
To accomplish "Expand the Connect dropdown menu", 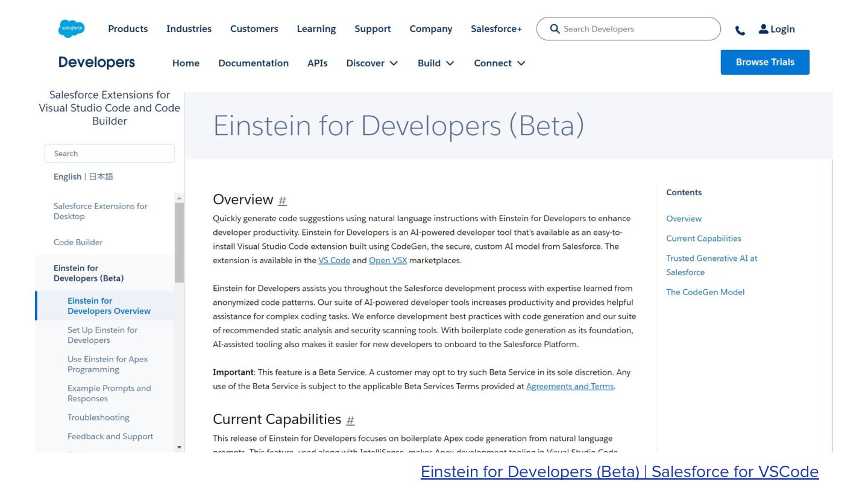I will (x=500, y=63).
